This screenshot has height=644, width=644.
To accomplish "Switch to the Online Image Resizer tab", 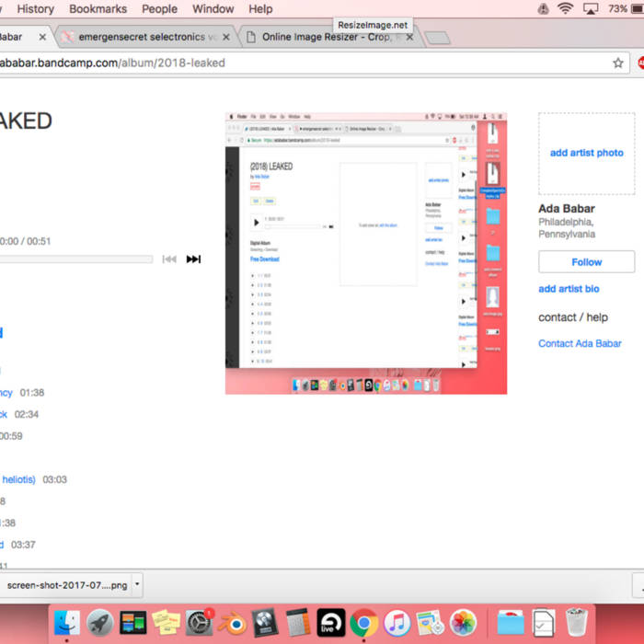I will [327, 38].
